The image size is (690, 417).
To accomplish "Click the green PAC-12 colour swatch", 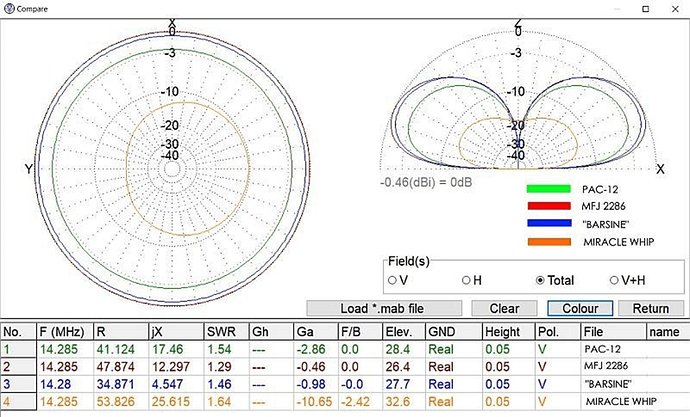I will [x=549, y=189].
